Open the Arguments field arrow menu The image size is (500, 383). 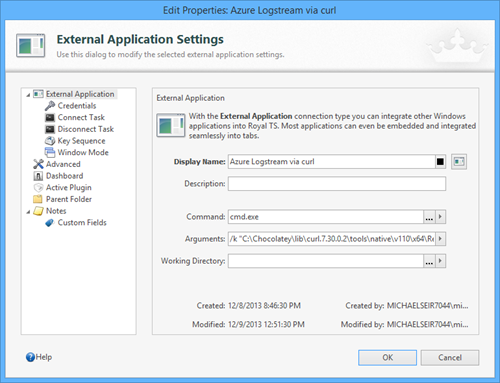pyautogui.click(x=440, y=239)
